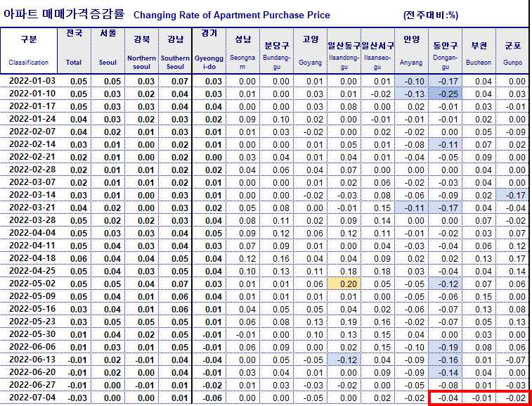Select the '경기 Gyeonggi-do' column header

click(x=209, y=51)
